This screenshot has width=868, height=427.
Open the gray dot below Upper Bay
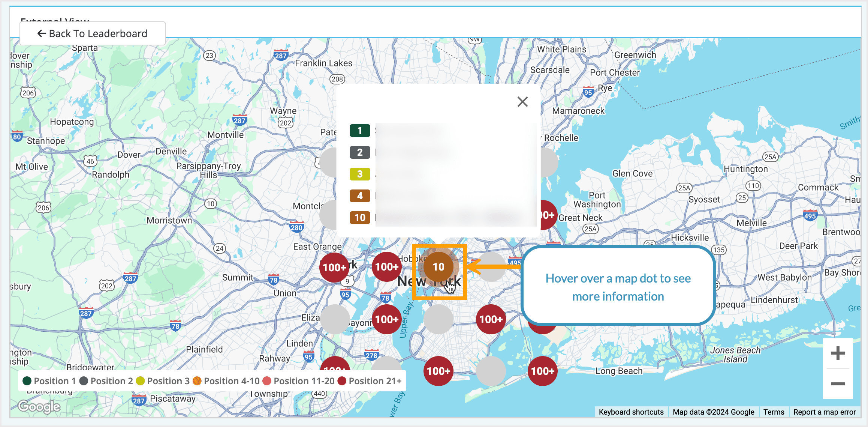click(438, 319)
